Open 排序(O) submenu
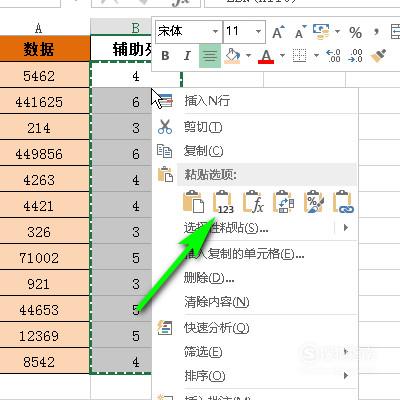This screenshot has width=400, height=400. 254,376
